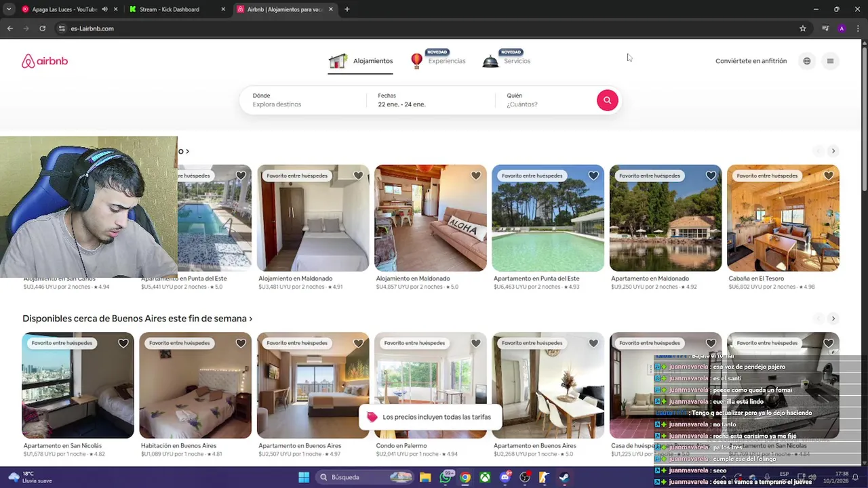The height and width of the screenshot is (488, 868).
Task: Open the San Nicolás city-view thumbnail
Action: 78,385
